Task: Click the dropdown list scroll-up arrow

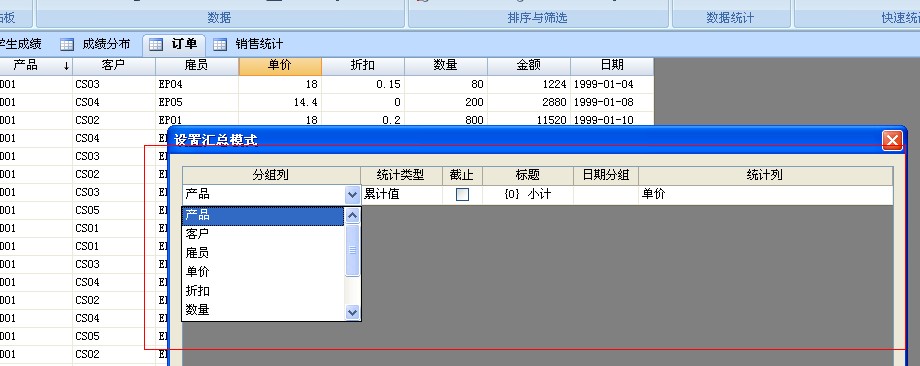Action: pos(352,215)
